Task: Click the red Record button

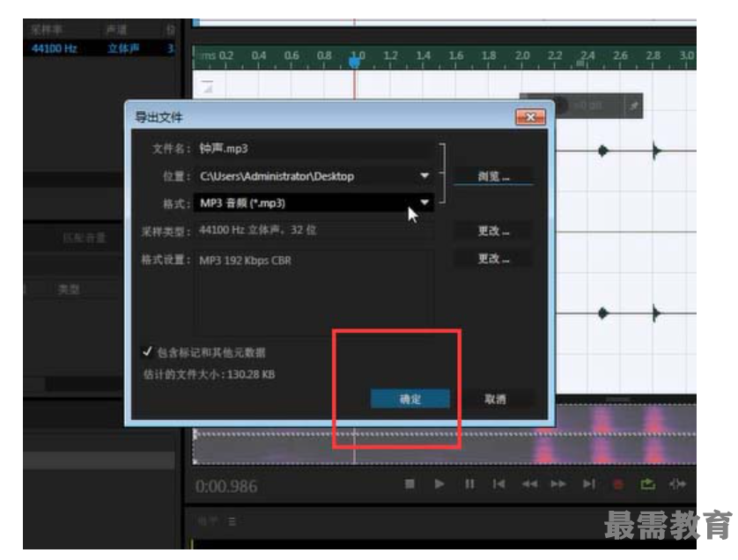Action: tap(618, 483)
